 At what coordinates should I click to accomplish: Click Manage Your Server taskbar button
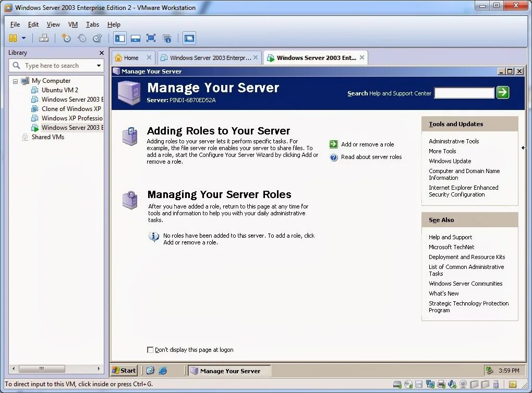point(229,371)
